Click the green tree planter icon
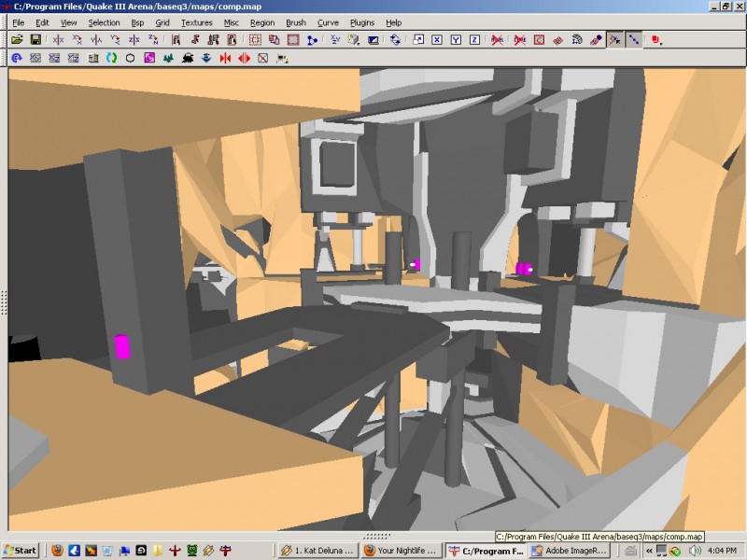The width and height of the screenshot is (747, 560). click(x=168, y=58)
